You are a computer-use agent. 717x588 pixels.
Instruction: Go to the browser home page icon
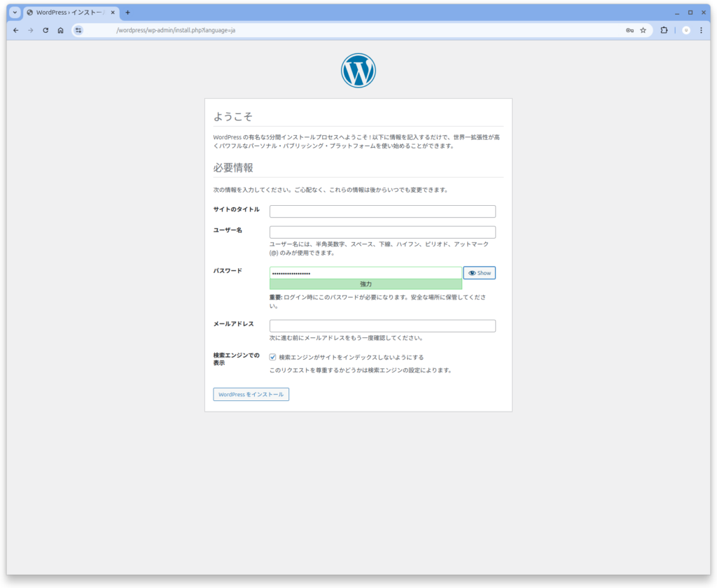pyautogui.click(x=60, y=30)
